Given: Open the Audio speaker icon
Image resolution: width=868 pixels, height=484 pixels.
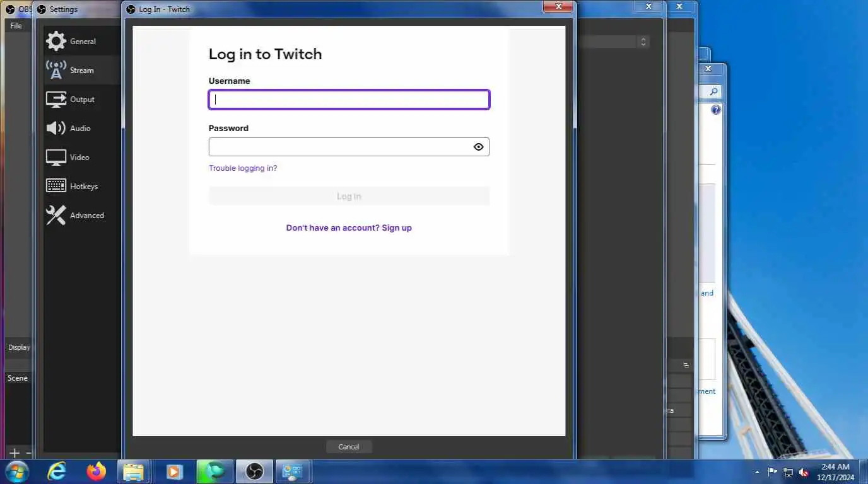Looking at the screenshot, I should (56, 128).
